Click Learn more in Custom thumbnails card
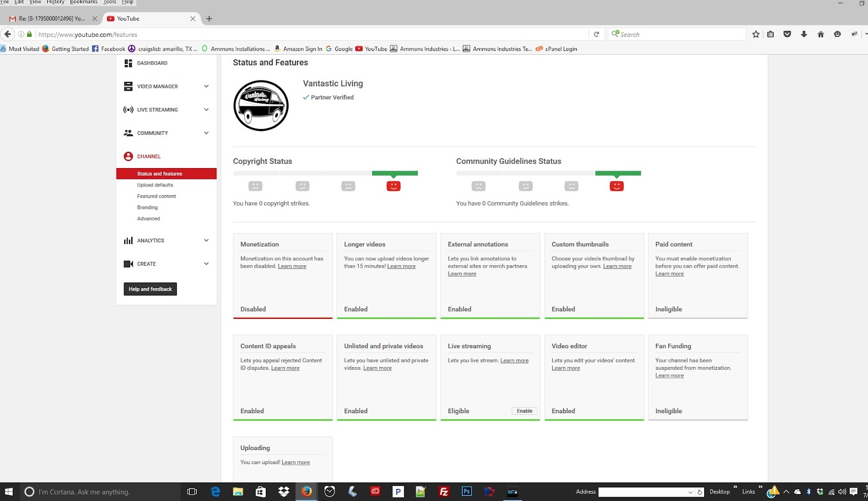Screen dimensions: 868x501 617,266
